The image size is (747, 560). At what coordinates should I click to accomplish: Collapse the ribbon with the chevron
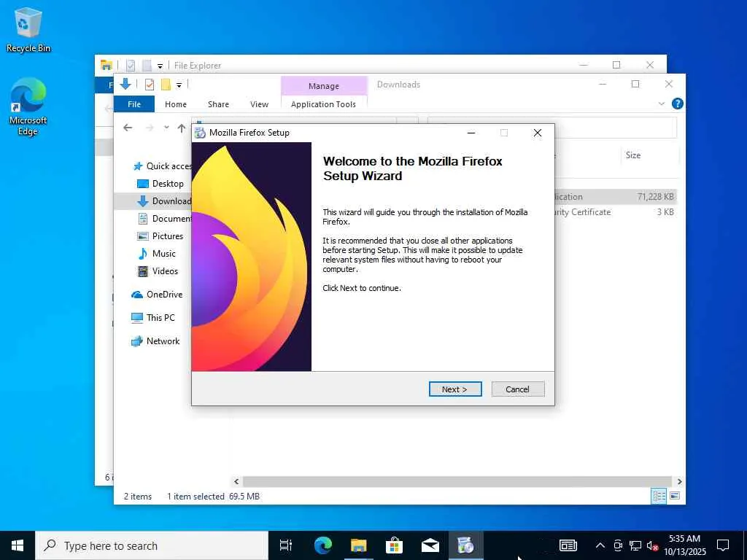coord(661,104)
